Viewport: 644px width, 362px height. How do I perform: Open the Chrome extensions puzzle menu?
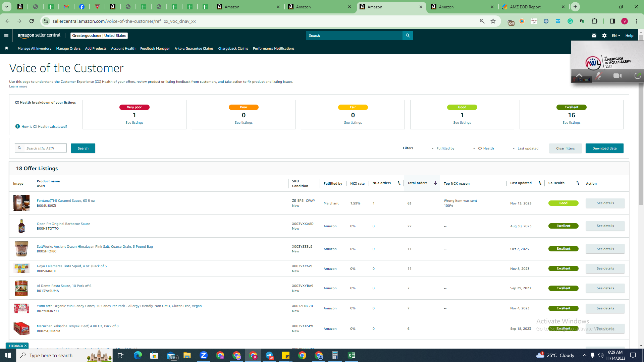(x=594, y=21)
